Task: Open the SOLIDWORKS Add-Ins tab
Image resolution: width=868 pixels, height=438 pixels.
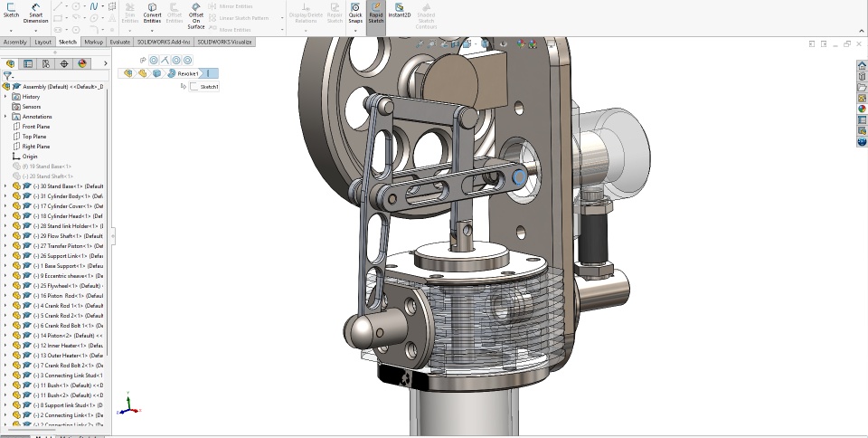Action: (x=165, y=42)
